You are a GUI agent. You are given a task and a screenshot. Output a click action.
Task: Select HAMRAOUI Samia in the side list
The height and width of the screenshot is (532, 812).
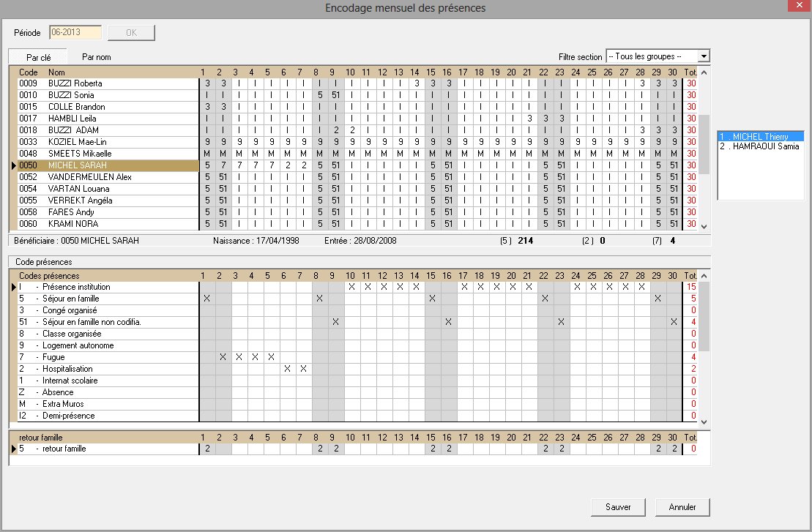coord(760,146)
